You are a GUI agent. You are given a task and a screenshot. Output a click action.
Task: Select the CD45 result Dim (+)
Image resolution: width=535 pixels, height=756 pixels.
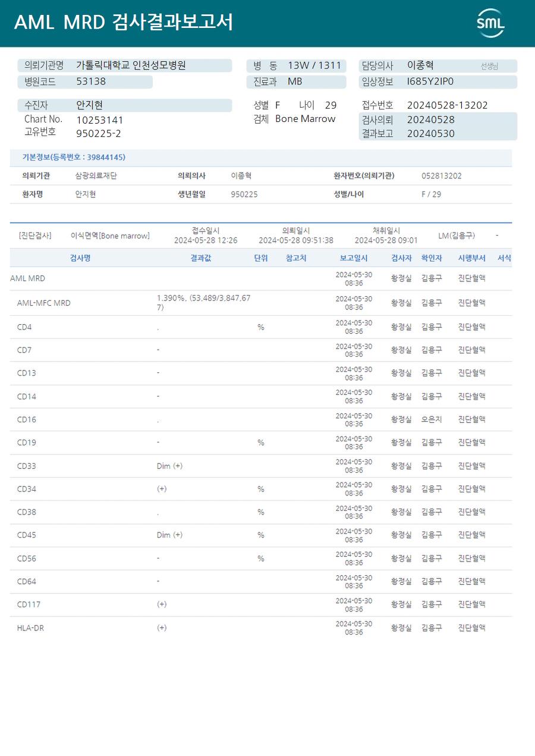tap(169, 535)
